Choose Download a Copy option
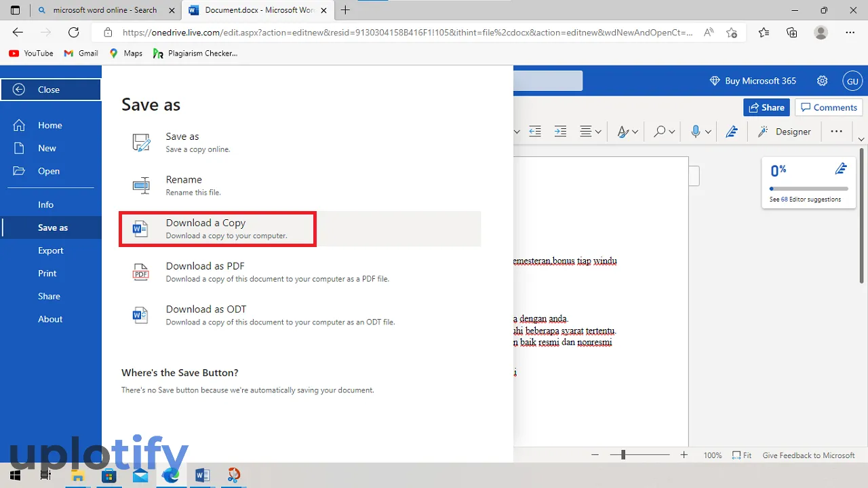The height and width of the screenshot is (488, 868). tap(300, 229)
